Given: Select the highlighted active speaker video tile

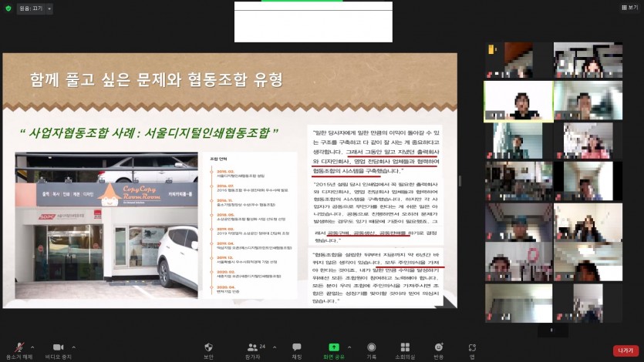Looking at the screenshot, I should pos(518,101).
